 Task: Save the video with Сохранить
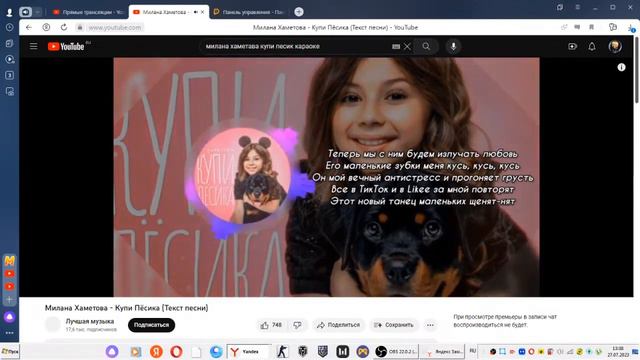(x=394, y=325)
